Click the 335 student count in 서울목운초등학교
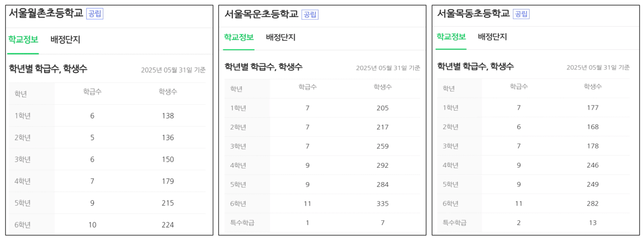The image size is (644, 240). (382, 204)
